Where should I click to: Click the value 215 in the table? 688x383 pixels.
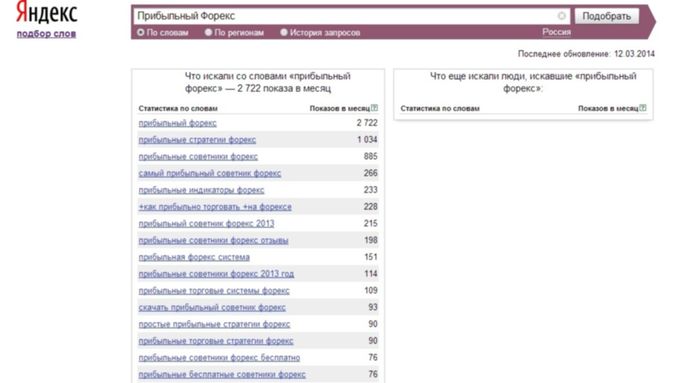pyautogui.click(x=371, y=223)
